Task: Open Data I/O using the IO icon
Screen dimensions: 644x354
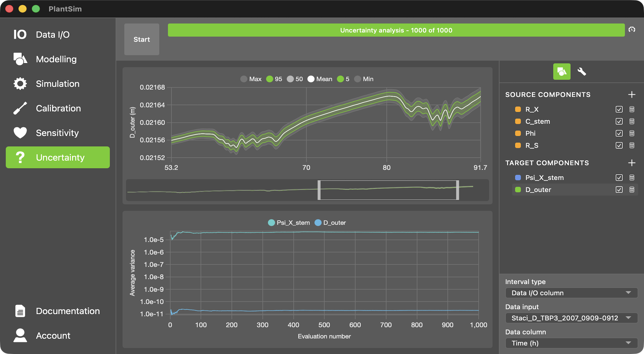Action: tap(20, 34)
